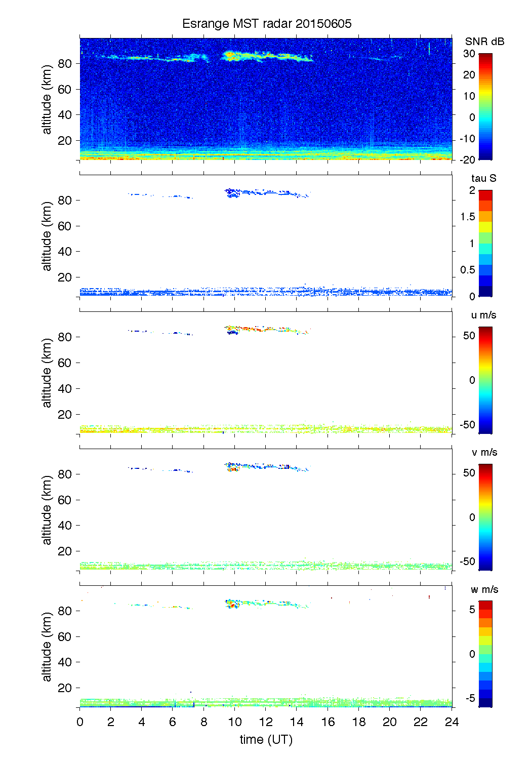Click the plot title 'Esrange MST radar 20150605'
532x760 pixels.
[266, 24]
